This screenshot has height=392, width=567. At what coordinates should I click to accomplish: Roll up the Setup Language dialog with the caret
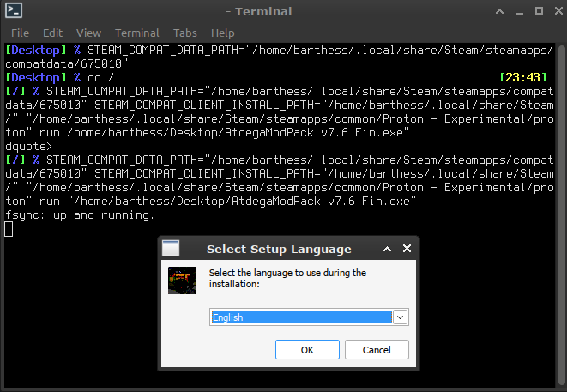pos(387,249)
